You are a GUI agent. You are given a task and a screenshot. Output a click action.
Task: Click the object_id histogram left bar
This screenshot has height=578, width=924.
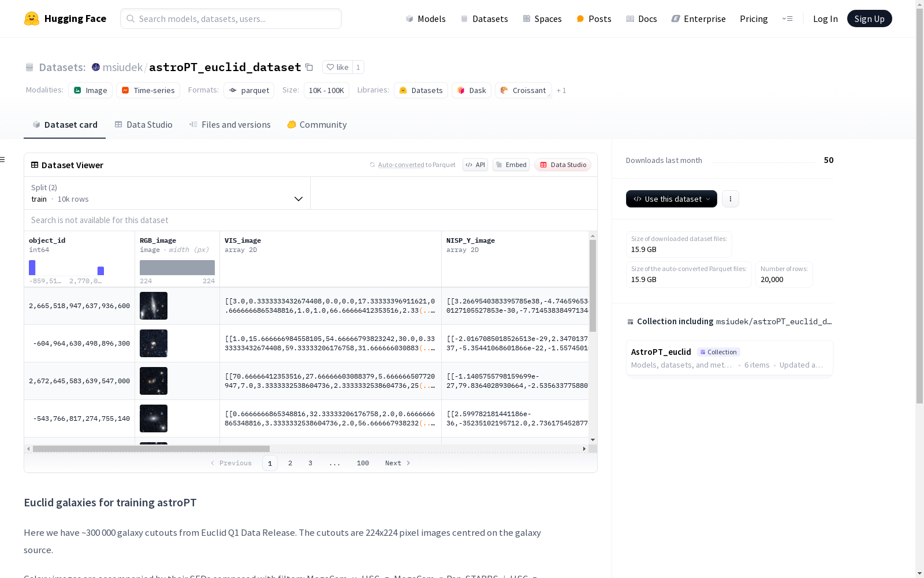[x=32, y=268]
